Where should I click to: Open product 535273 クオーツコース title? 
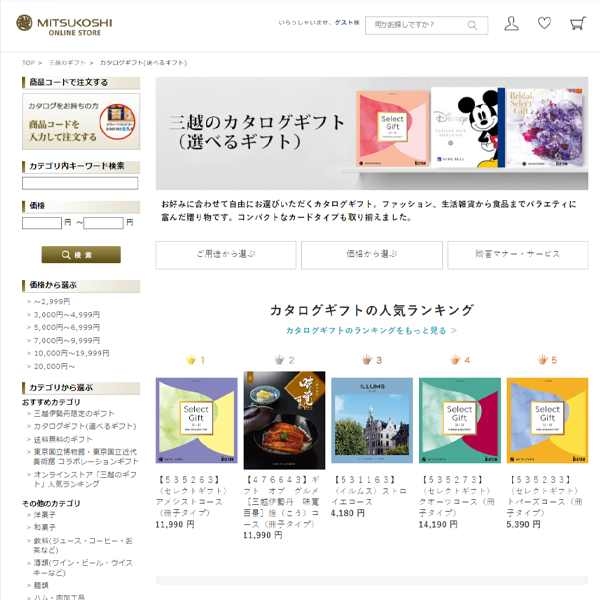pyautogui.click(x=457, y=496)
